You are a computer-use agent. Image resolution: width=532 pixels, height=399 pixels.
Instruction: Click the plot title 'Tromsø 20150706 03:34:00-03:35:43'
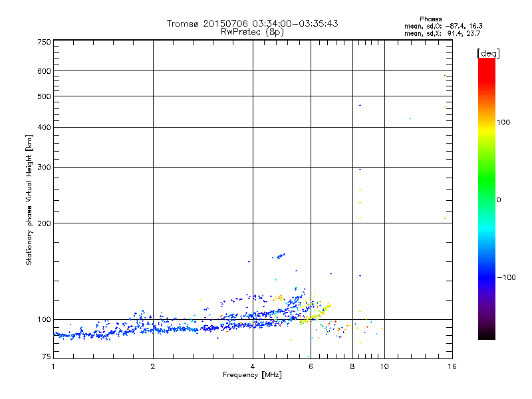click(x=252, y=23)
